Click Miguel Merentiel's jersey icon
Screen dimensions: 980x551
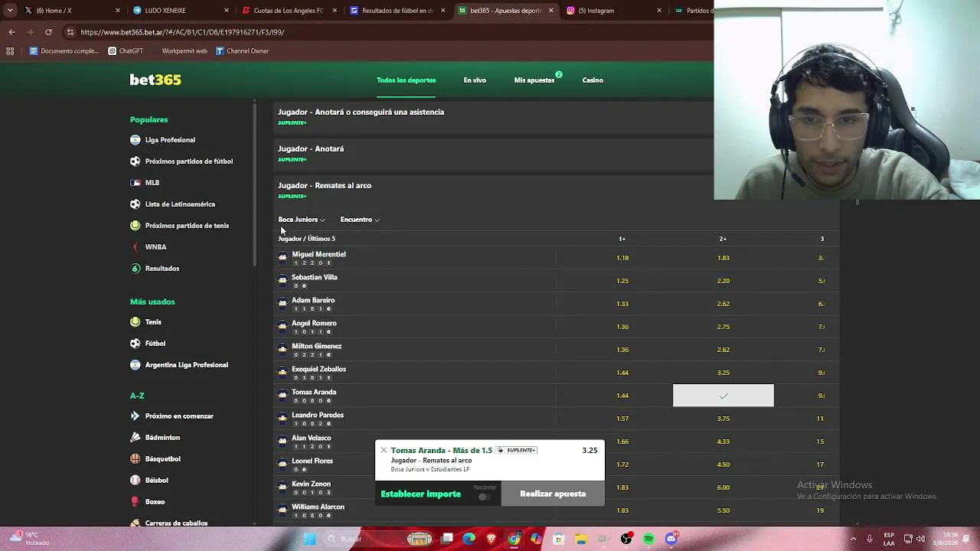tap(283, 258)
